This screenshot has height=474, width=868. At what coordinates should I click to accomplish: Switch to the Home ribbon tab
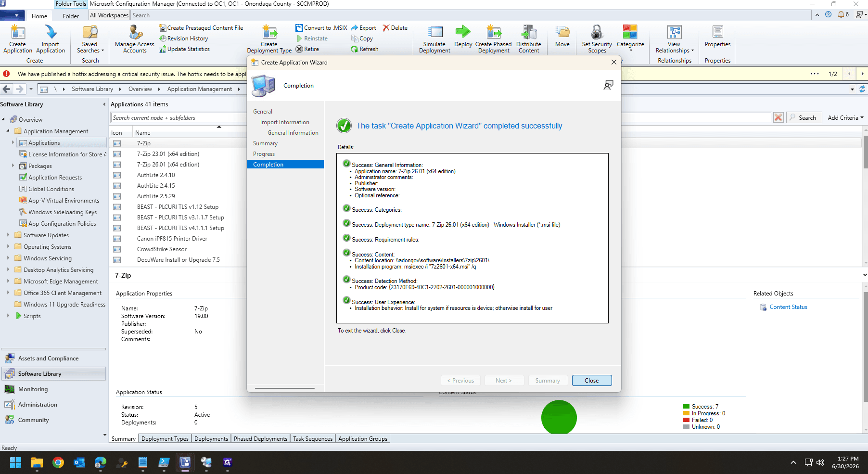[39, 16]
